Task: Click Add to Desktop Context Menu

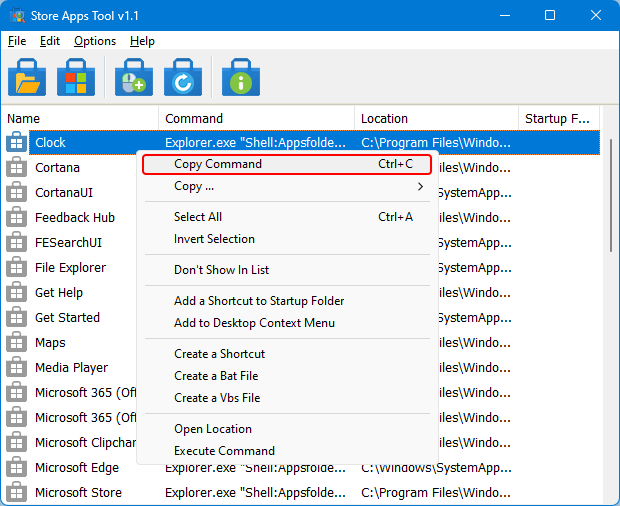Action: [254, 323]
